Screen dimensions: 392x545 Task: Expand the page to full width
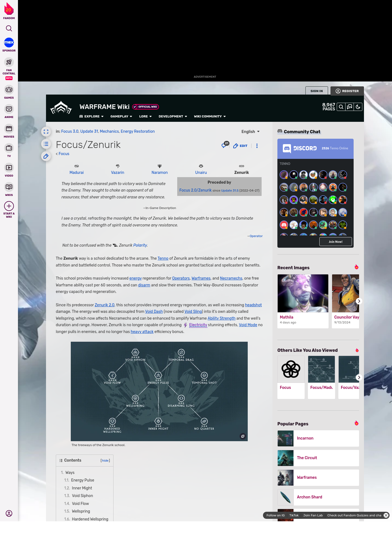[46, 132]
